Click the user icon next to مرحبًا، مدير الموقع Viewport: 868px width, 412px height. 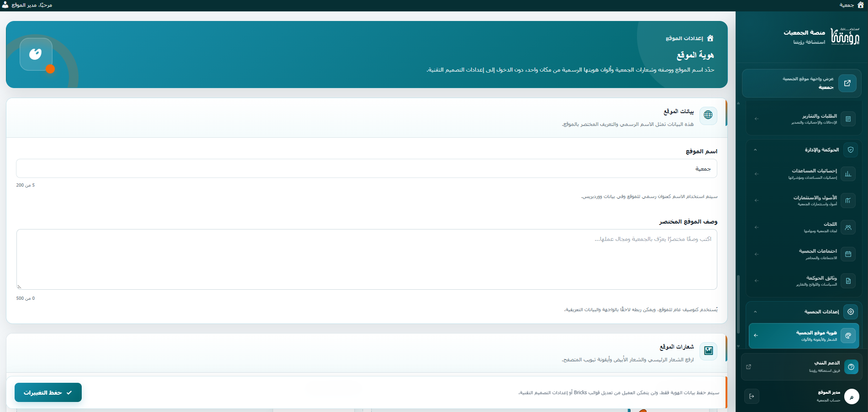pyautogui.click(x=5, y=5)
